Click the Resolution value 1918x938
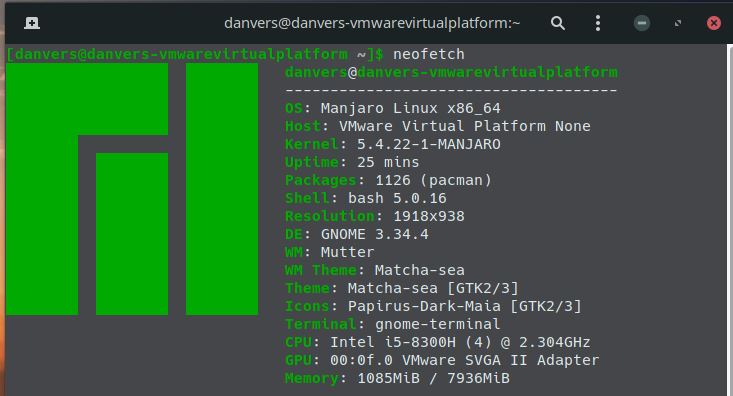This screenshot has height=396, width=733. click(429, 216)
